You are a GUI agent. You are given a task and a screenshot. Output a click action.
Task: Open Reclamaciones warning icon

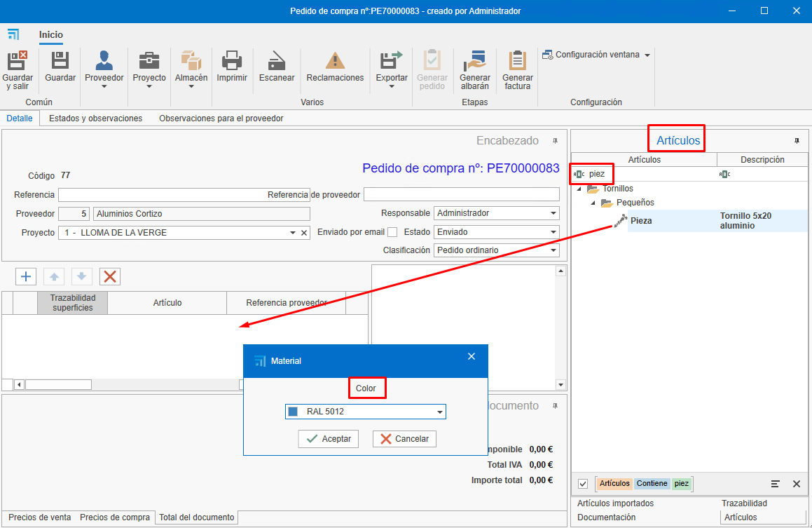pyautogui.click(x=335, y=60)
